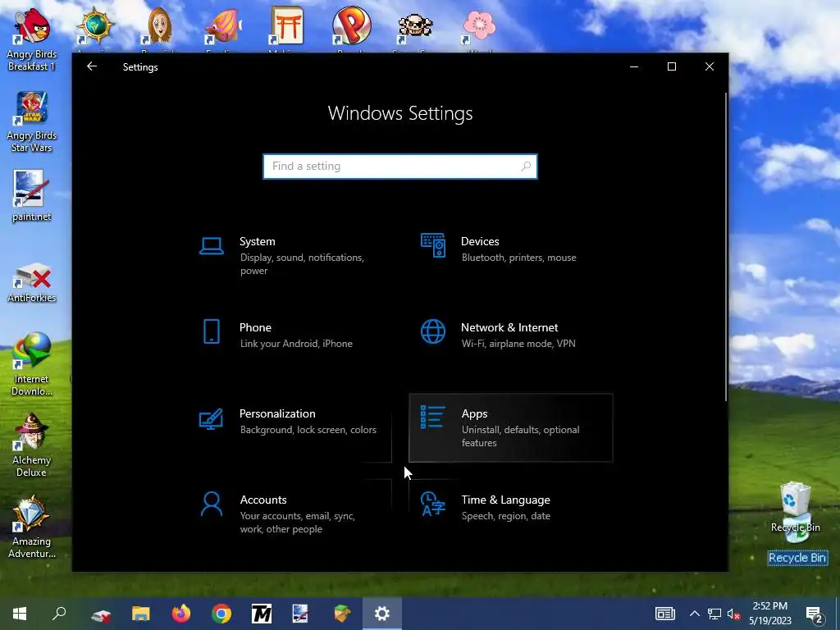840x630 pixels.
Task: Open the System settings laptop icon
Action: click(212, 246)
